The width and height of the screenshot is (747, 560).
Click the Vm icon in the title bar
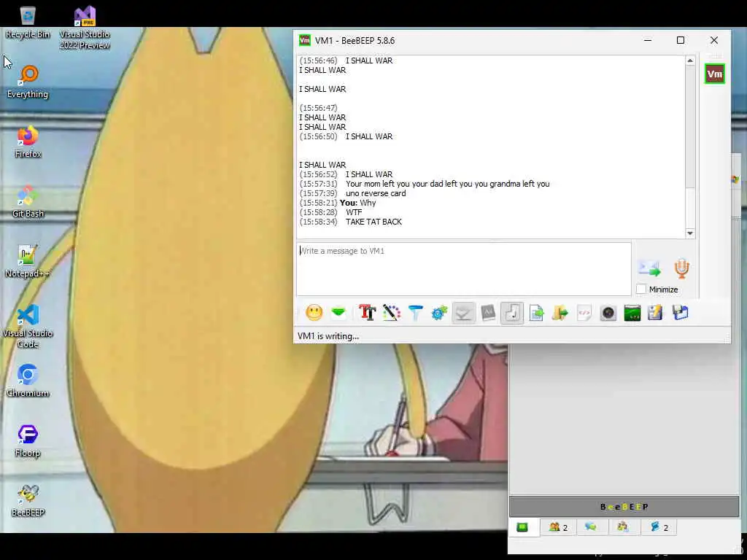point(304,41)
